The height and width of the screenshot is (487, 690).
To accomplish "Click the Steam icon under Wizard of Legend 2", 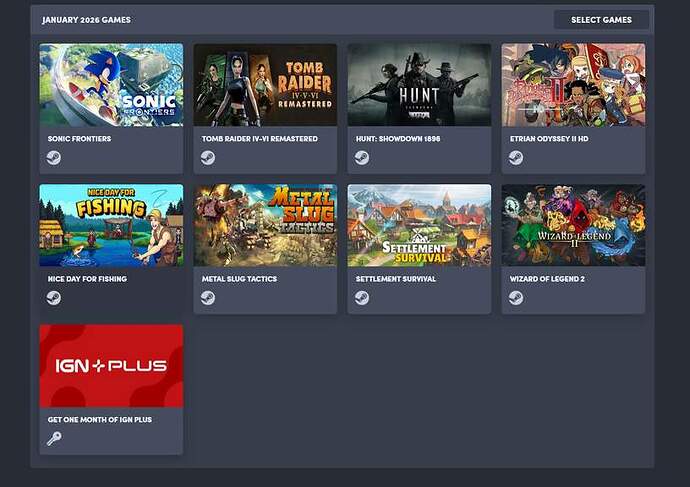I will 516,298.
